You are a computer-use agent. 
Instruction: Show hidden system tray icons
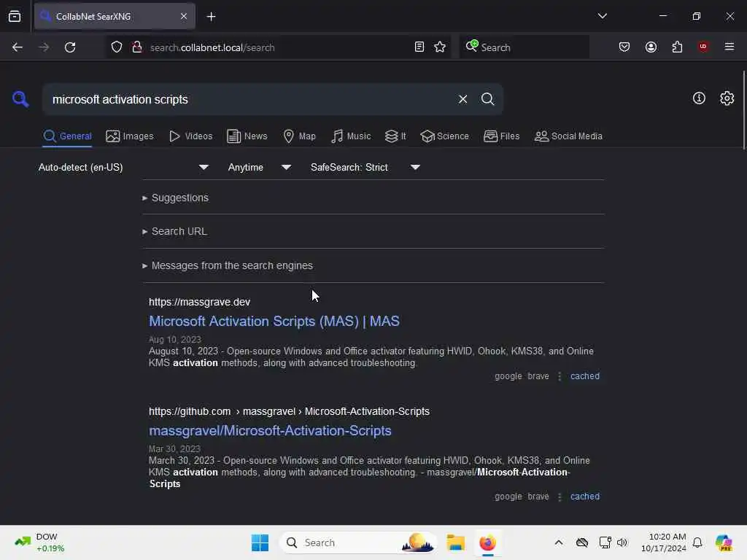pyautogui.click(x=558, y=542)
